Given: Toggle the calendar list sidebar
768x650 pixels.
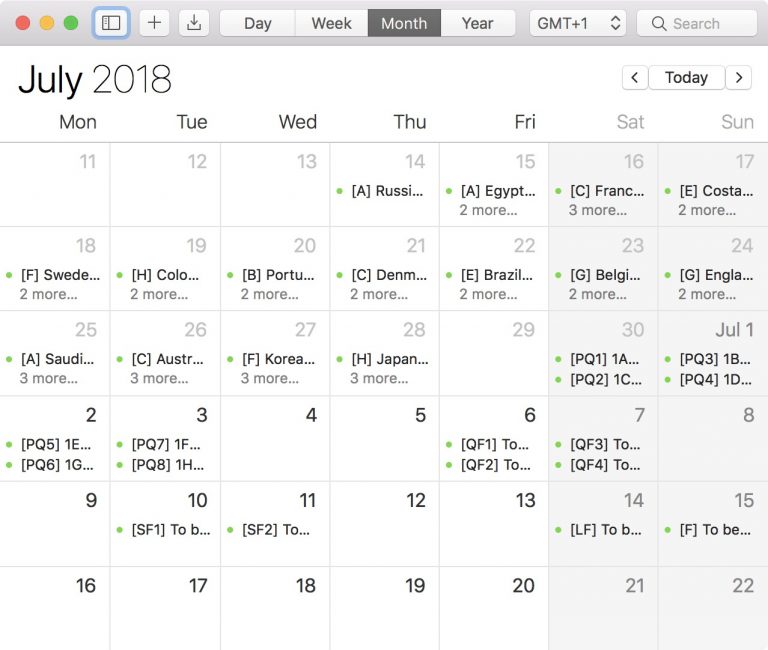Looking at the screenshot, I should click(x=111, y=23).
